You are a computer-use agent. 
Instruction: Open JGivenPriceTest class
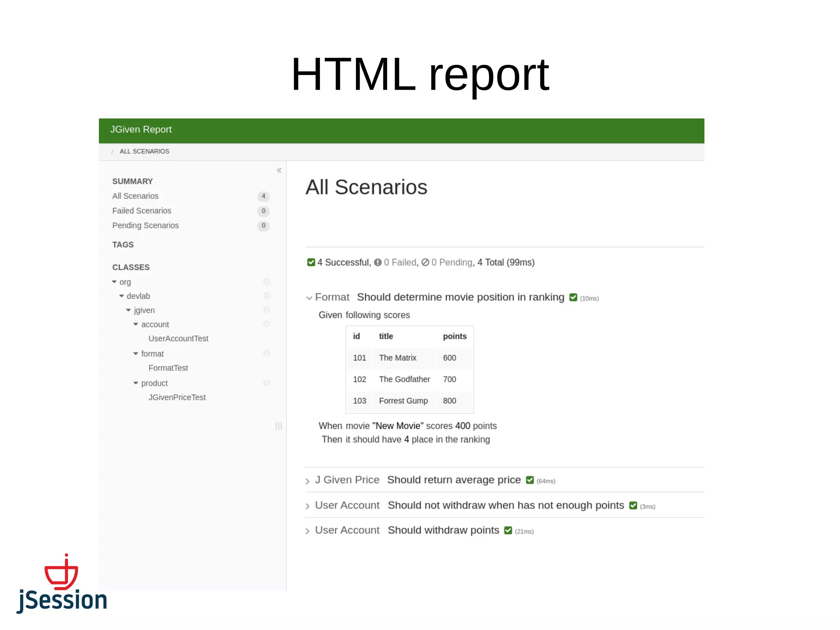(177, 397)
